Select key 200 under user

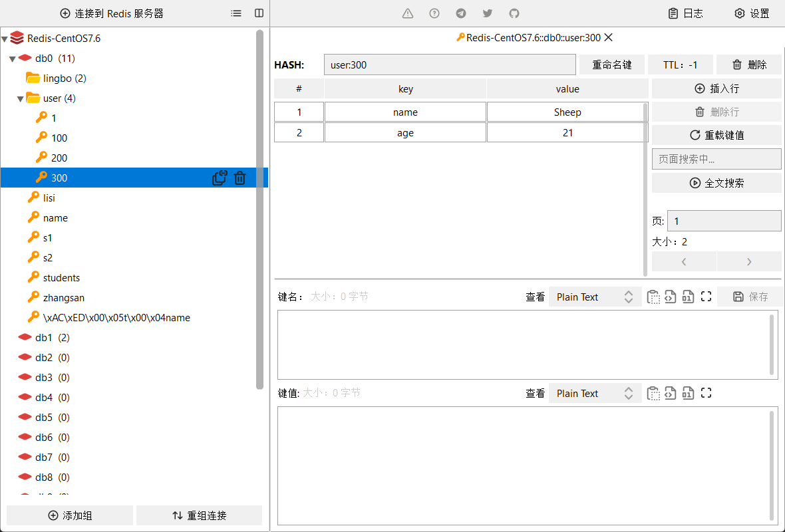coord(59,158)
